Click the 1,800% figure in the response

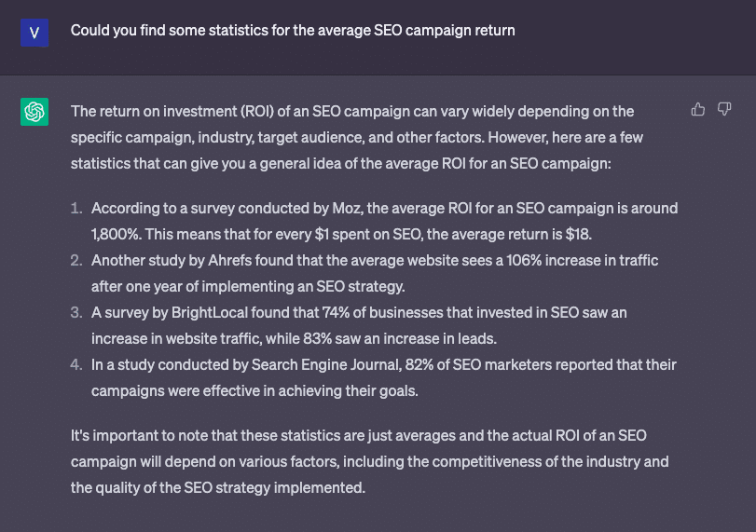[x=117, y=234]
